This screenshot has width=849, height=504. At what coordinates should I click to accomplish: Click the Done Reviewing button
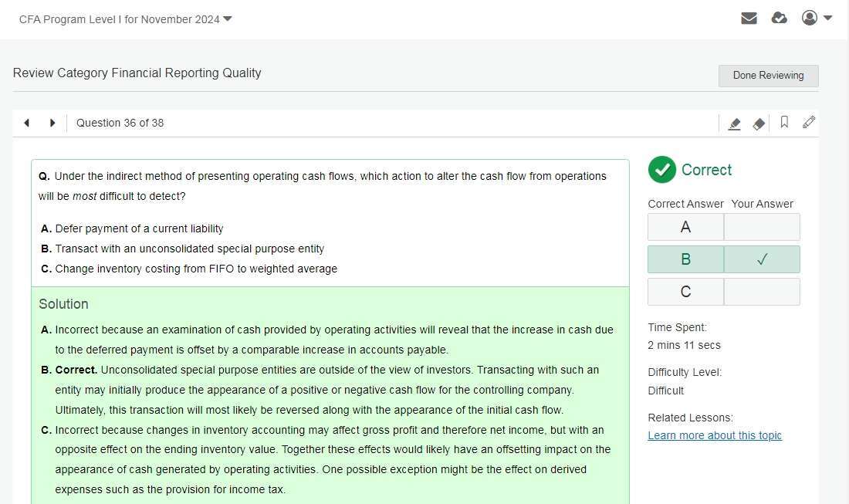(x=768, y=76)
